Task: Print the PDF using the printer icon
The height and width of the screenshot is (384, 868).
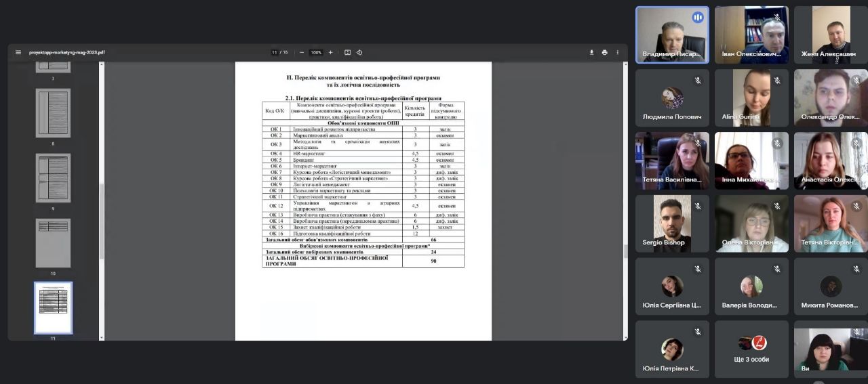Action: click(x=604, y=52)
